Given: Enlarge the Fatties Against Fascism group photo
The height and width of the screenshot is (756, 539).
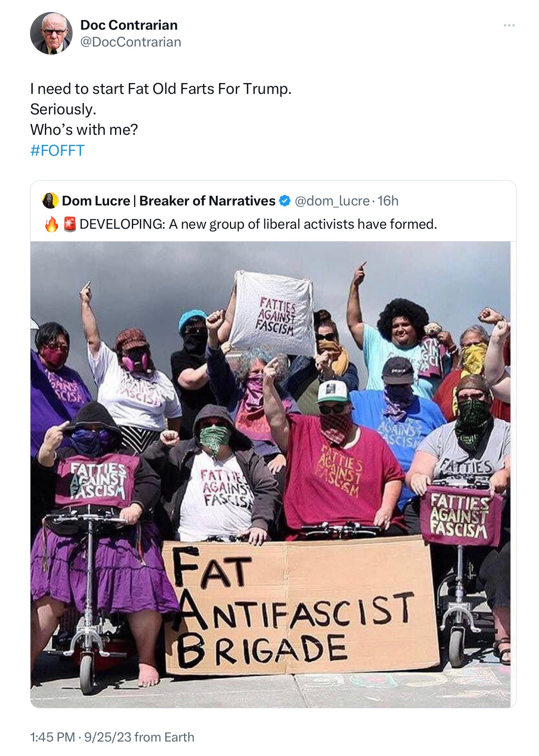Looking at the screenshot, I should [x=270, y=474].
